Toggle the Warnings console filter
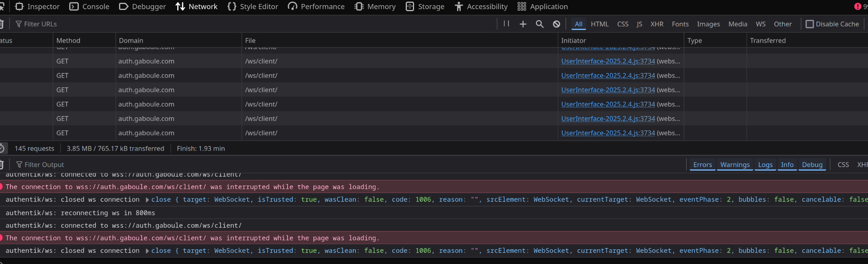This screenshot has height=264, width=868. [x=735, y=165]
